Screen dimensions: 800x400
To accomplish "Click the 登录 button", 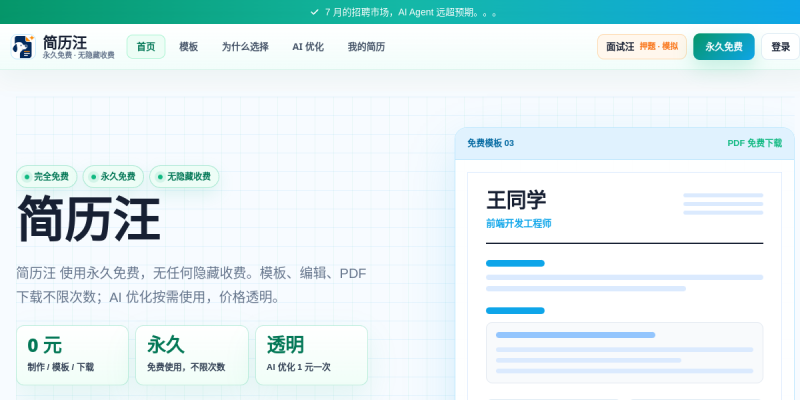I will click(780, 47).
